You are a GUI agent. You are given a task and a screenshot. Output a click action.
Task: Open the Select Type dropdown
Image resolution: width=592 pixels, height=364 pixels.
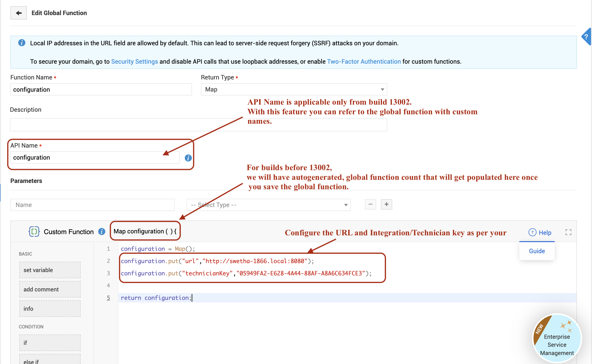[268, 205]
